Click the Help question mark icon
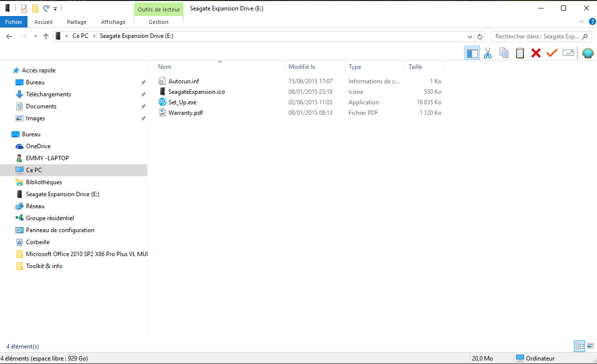The image size is (597, 364). pos(592,21)
